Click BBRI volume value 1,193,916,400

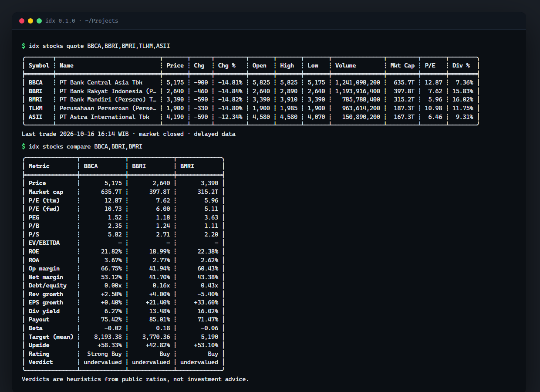click(358, 91)
